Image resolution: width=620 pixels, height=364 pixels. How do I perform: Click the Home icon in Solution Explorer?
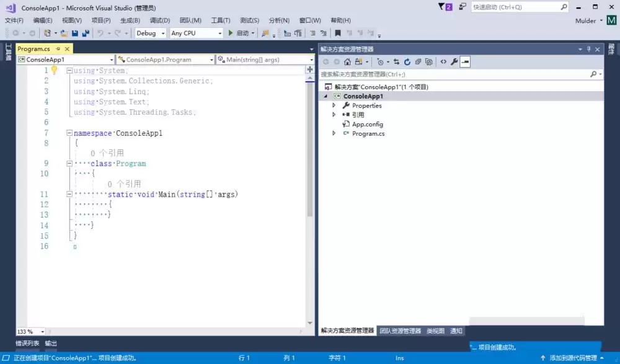click(347, 62)
